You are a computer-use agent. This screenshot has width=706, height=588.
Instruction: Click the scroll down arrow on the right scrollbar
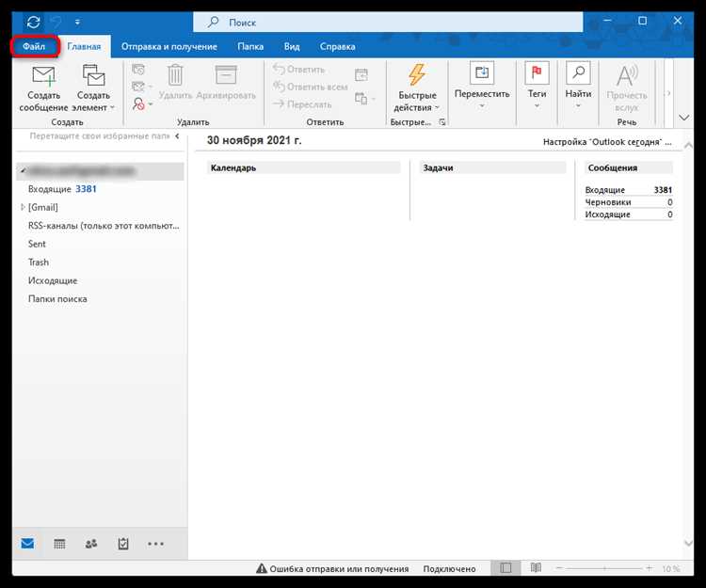pyautogui.click(x=688, y=543)
